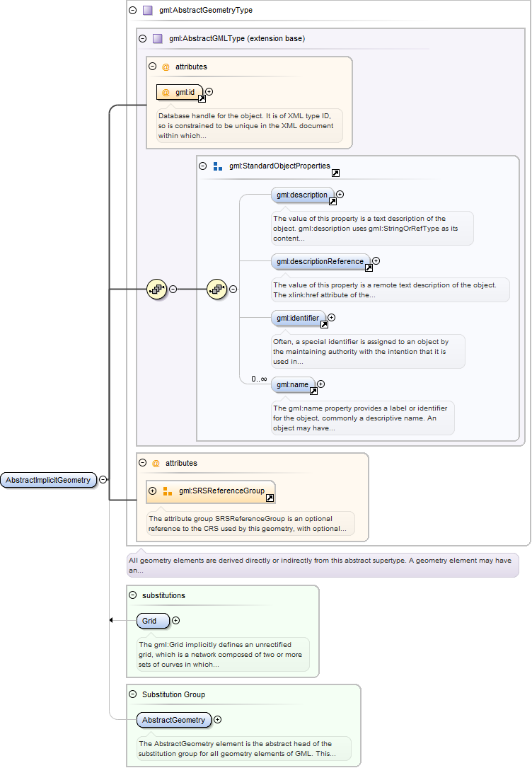
Task: Collapse the AbstractImplicitGeometry root node
Action: tap(103, 479)
